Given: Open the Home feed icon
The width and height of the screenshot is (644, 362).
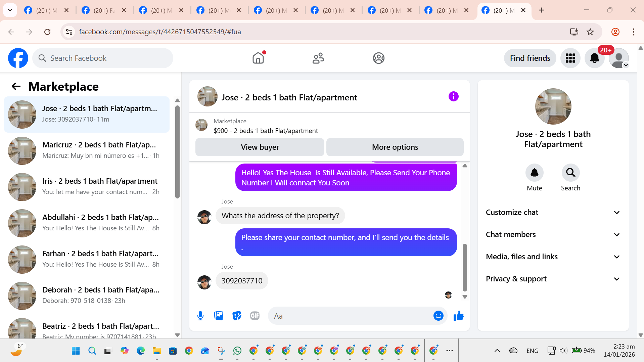Looking at the screenshot, I should click(258, 58).
